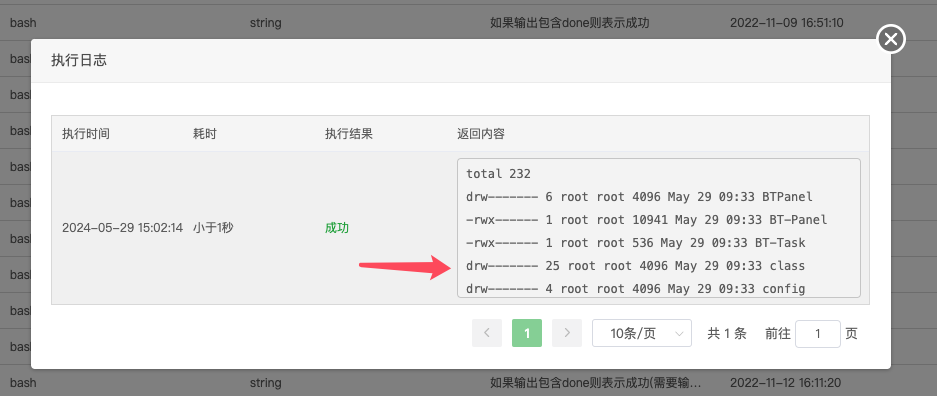This screenshot has height=396, width=937.
Task: Click the 共 1 条 total count label
Action: click(727, 333)
